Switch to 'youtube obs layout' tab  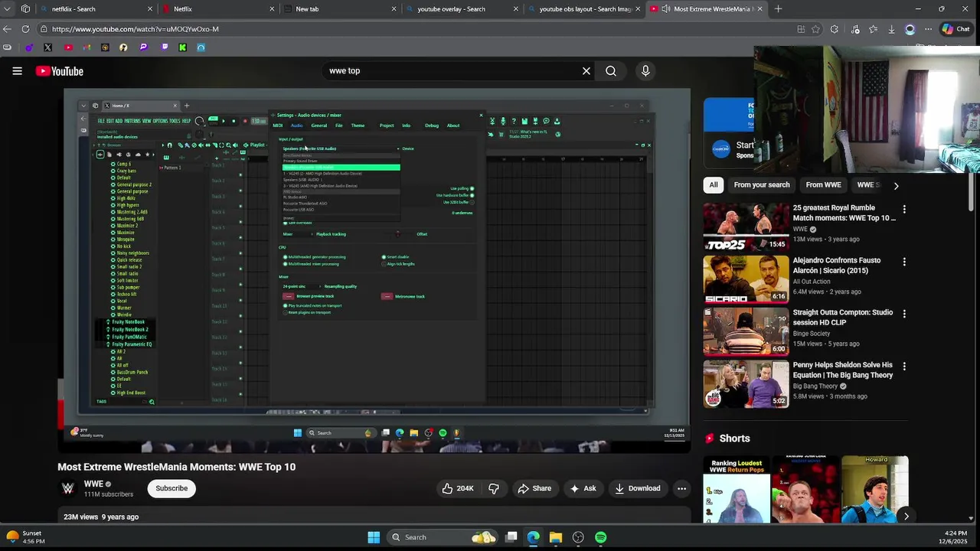[x=585, y=9]
